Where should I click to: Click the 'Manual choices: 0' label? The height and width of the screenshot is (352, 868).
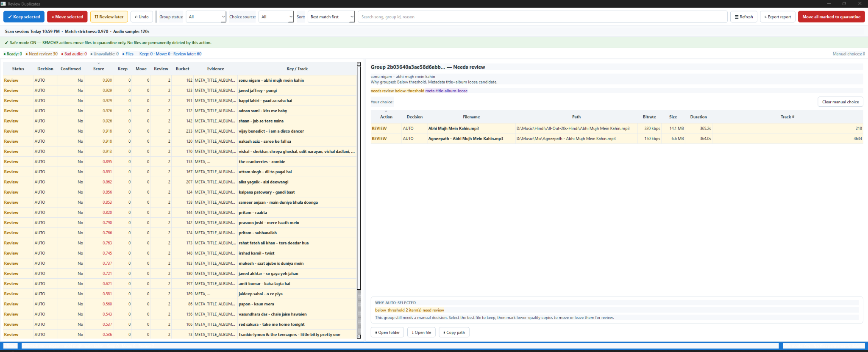pos(849,54)
